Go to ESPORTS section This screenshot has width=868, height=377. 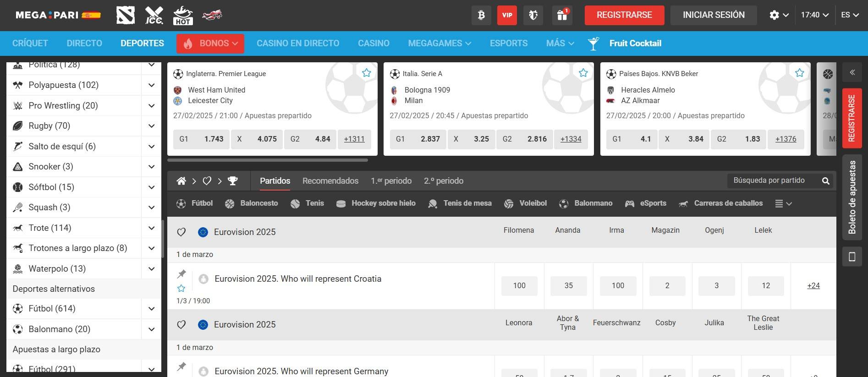point(509,44)
